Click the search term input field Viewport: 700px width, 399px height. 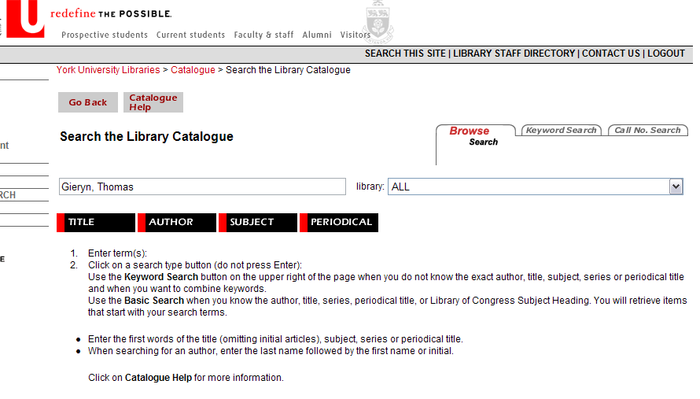[x=202, y=187]
